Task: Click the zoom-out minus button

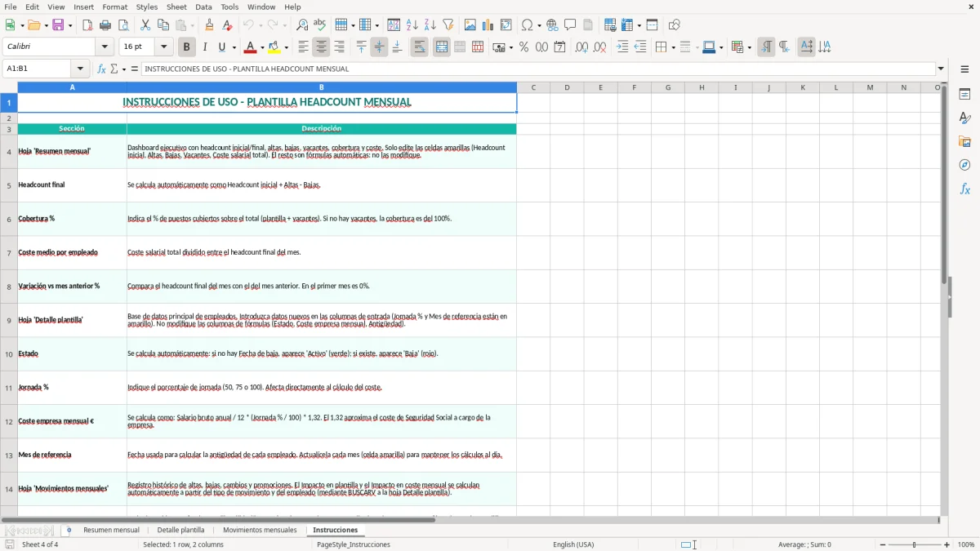Action: (883, 544)
